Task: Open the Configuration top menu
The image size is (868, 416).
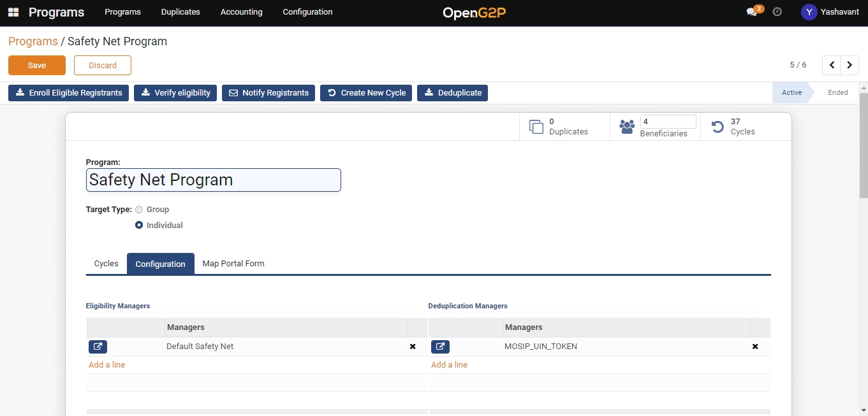Action: pos(307,12)
